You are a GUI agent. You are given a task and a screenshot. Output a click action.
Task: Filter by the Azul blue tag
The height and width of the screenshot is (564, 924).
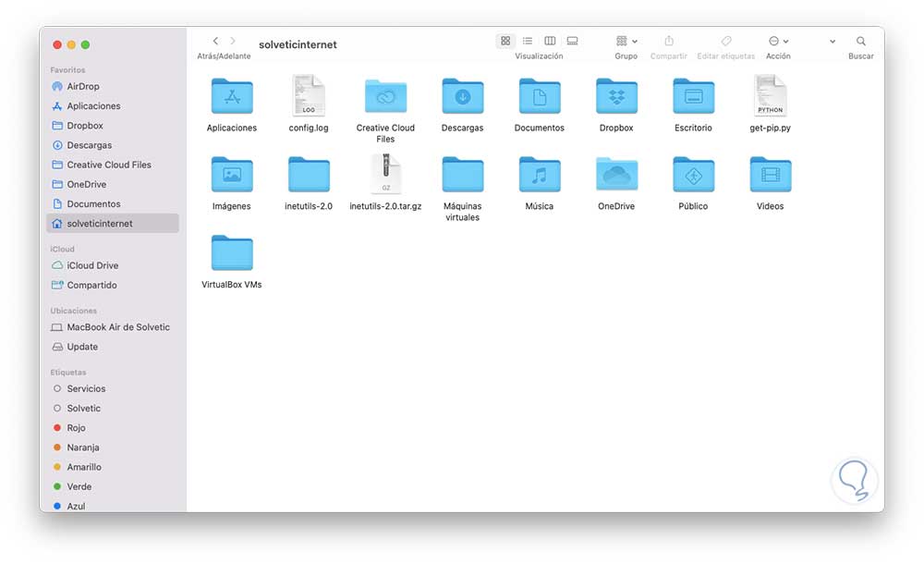click(113, 506)
